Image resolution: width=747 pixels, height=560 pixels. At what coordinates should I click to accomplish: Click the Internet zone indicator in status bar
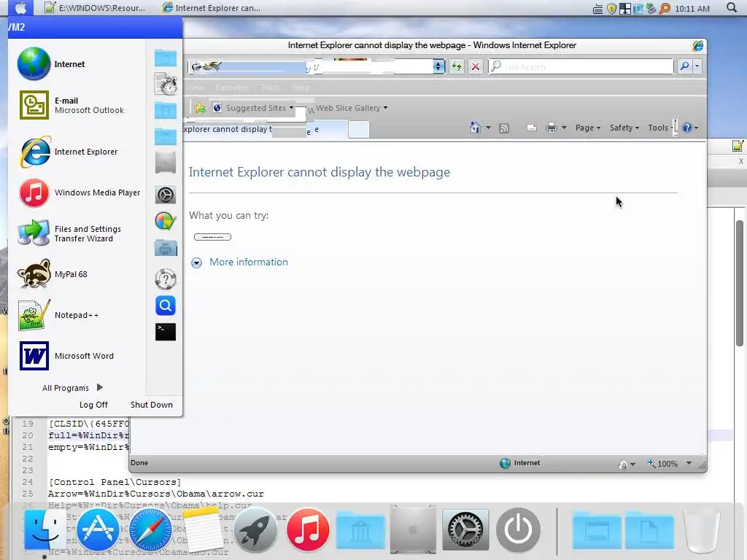(519, 463)
